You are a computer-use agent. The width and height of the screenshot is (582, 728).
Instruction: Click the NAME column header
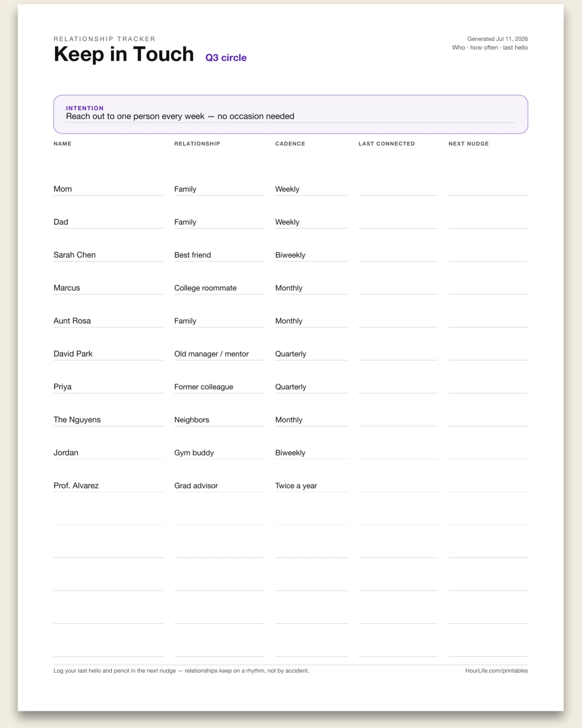pos(63,144)
